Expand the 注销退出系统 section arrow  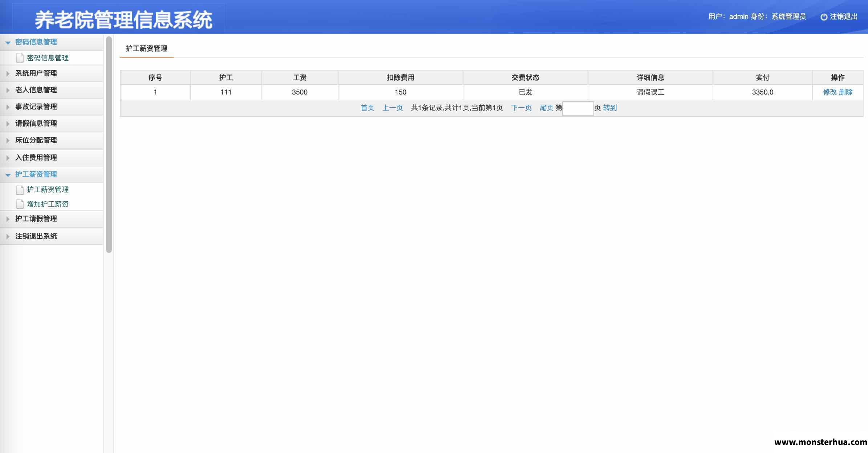tap(8, 236)
